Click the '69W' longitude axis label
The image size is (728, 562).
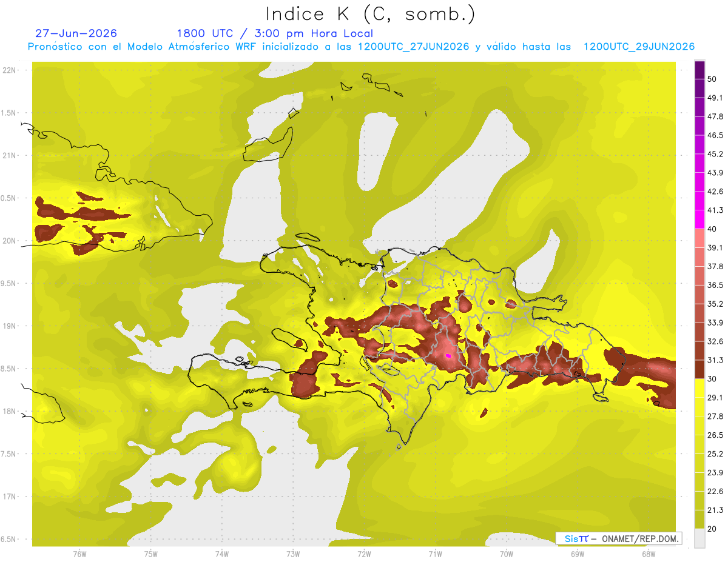tap(578, 554)
